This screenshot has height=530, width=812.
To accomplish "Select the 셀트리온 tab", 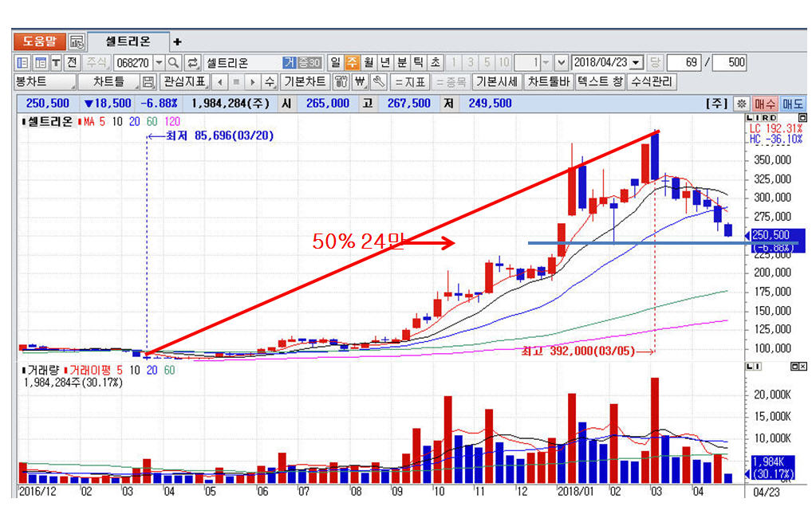I will (x=128, y=41).
